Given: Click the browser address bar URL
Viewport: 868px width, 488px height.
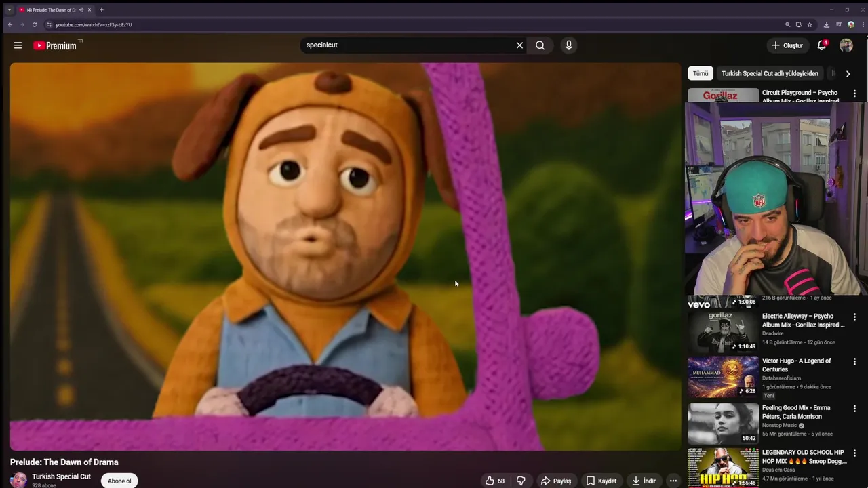Looking at the screenshot, I should [94, 24].
